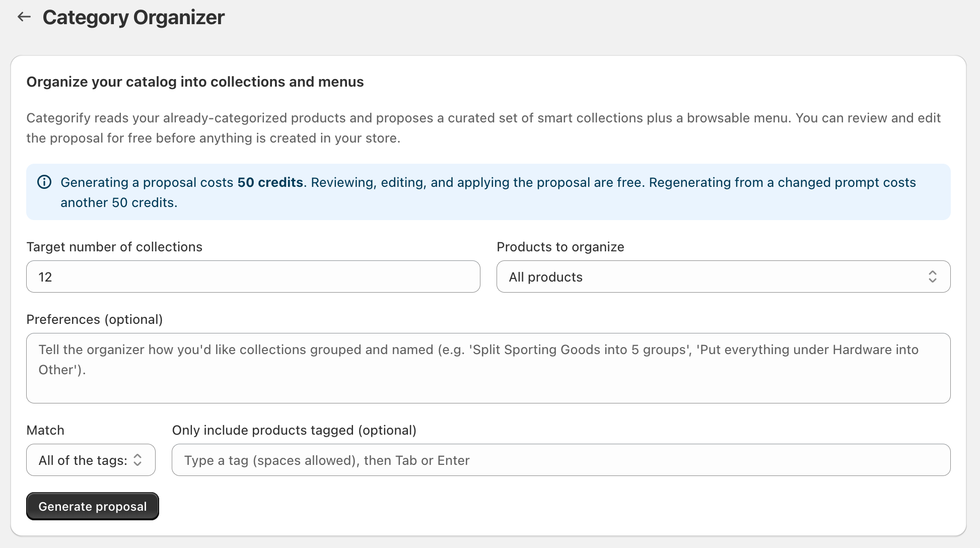This screenshot has height=548, width=980.
Task: Click the 'Match' label
Action: tap(45, 430)
